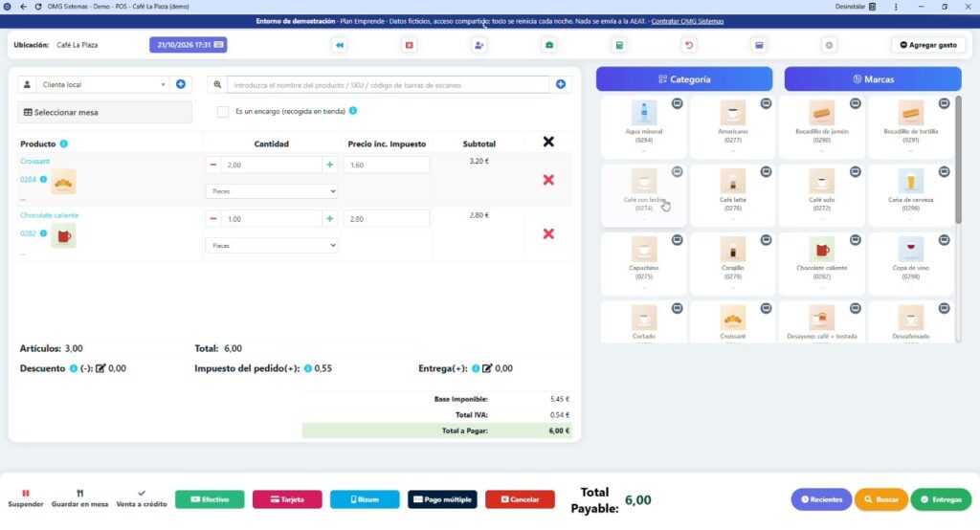Click the green briefcase icon in toolbar
The width and height of the screenshot is (980, 530).
(x=548, y=45)
